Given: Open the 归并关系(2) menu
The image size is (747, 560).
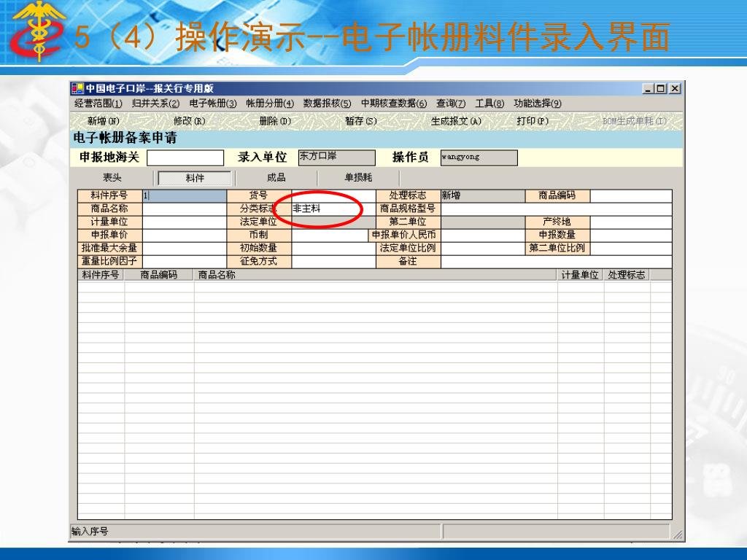Looking at the screenshot, I should (155, 104).
